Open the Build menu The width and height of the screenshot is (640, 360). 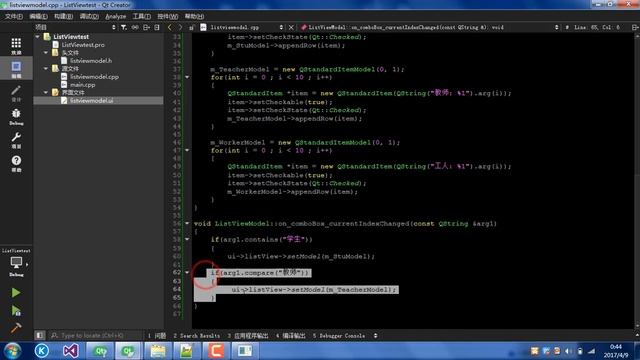pos(63,16)
